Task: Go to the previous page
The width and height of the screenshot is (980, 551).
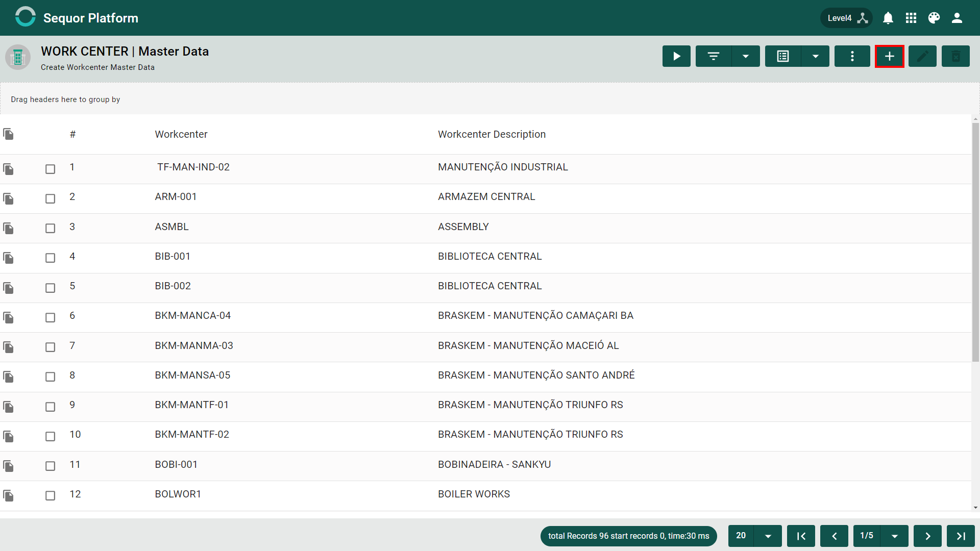Action: (x=834, y=536)
